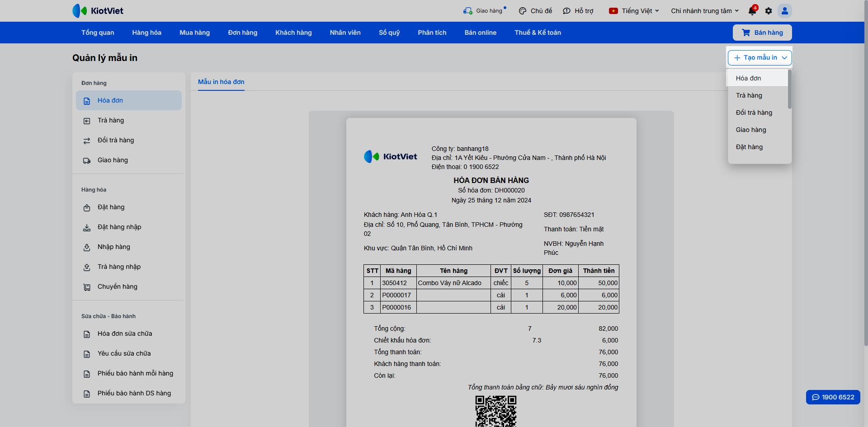Switch to the Mẫu in hóa đơn tab
The image size is (868, 427).
click(x=221, y=82)
